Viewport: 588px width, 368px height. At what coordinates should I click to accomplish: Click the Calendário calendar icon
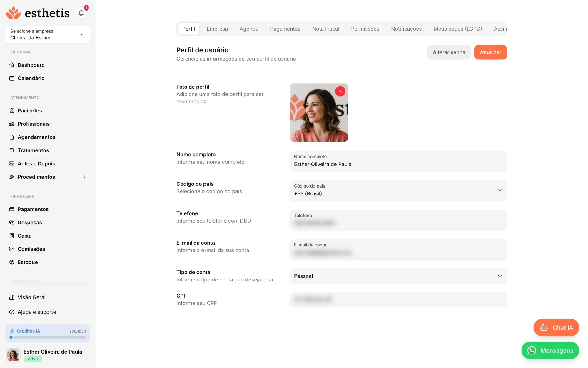click(12, 78)
